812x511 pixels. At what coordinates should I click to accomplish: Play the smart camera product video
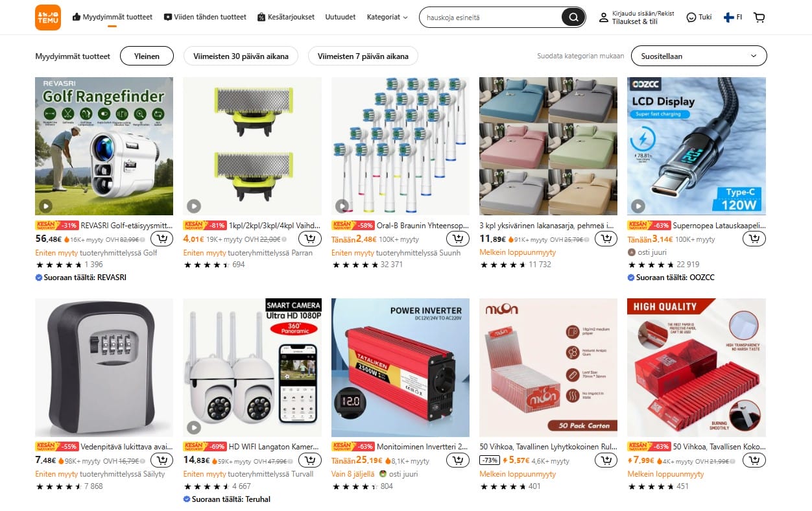tap(193, 427)
